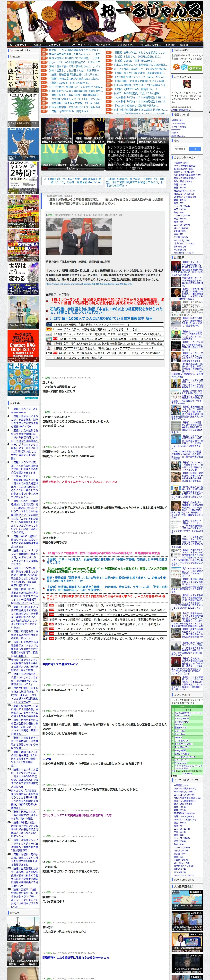Open blue headline 石破政権、参院選を前に動揺
The width and height of the screenshot is (210, 980).
(106, 310)
